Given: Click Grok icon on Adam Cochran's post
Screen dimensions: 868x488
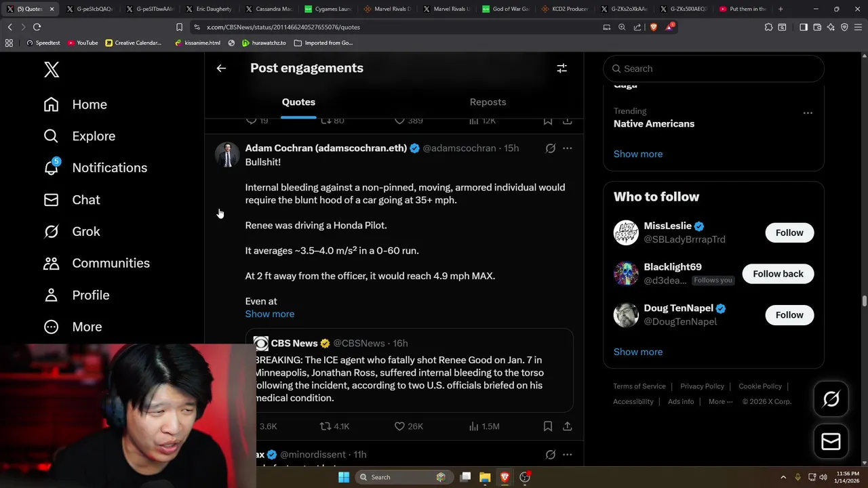Looking at the screenshot, I should (x=550, y=148).
